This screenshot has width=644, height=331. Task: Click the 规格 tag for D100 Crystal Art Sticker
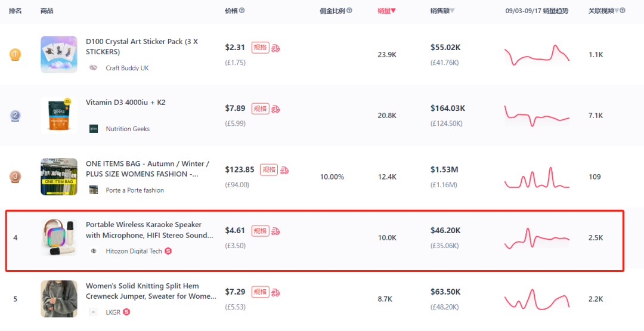261,48
